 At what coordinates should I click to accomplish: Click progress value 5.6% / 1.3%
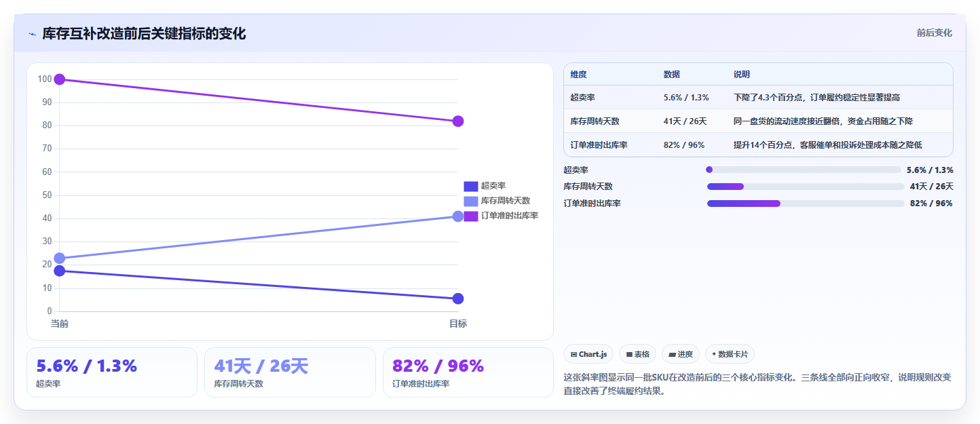click(930, 170)
